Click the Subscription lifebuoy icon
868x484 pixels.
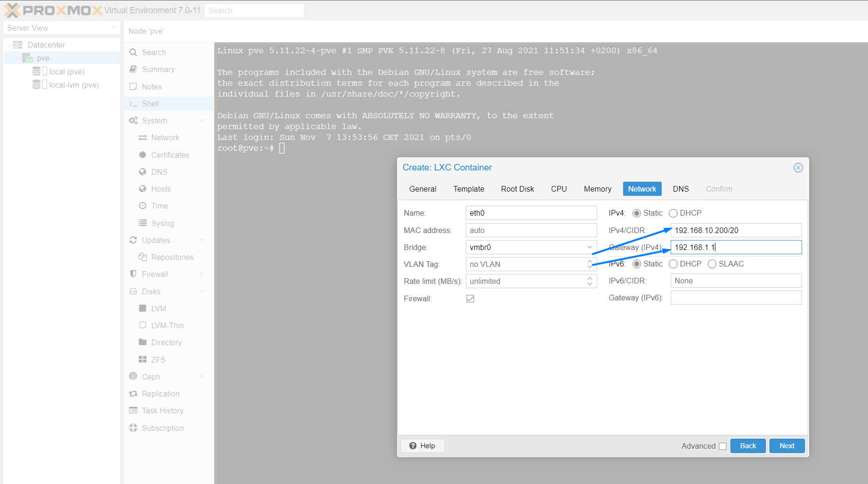click(133, 428)
